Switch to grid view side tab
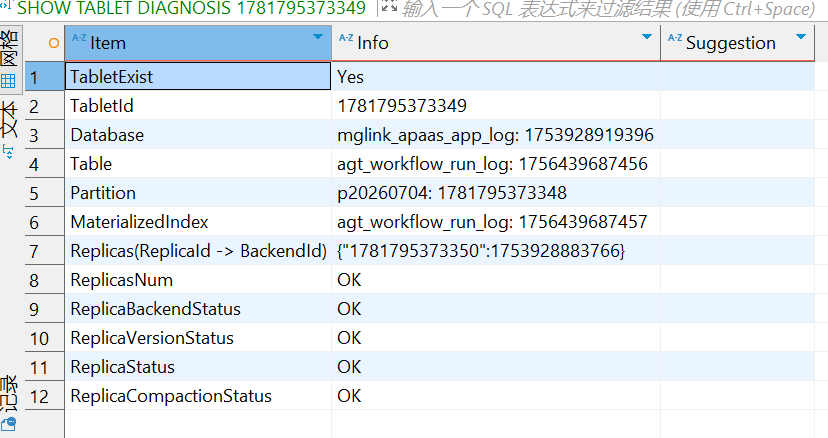This screenshot has width=828, height=438. click(x=11, y=58)
